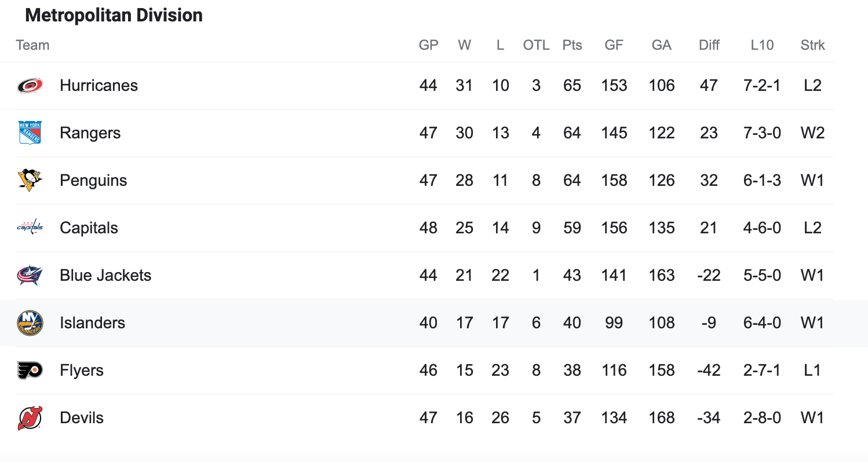Open the Hurricanes team link
This screenshot has height=462, width=868.
tap(99, 86)
